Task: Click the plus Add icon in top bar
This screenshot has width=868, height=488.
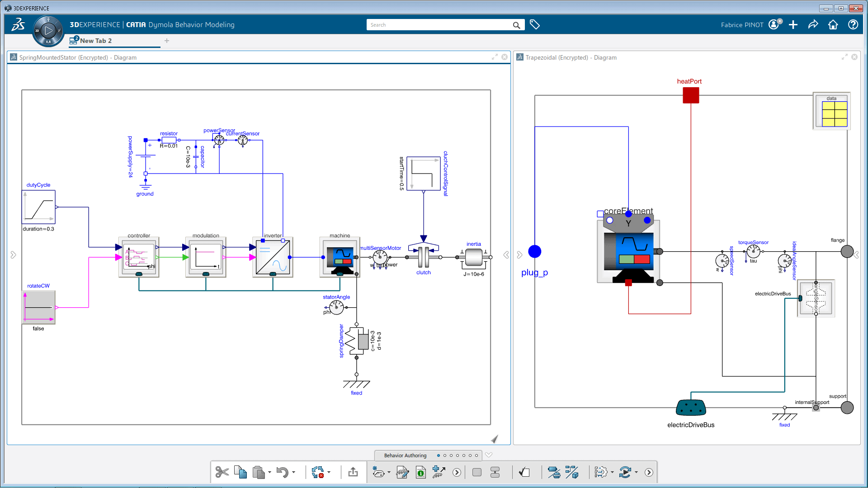Action: pyautogui.click(x=793, y=24)
